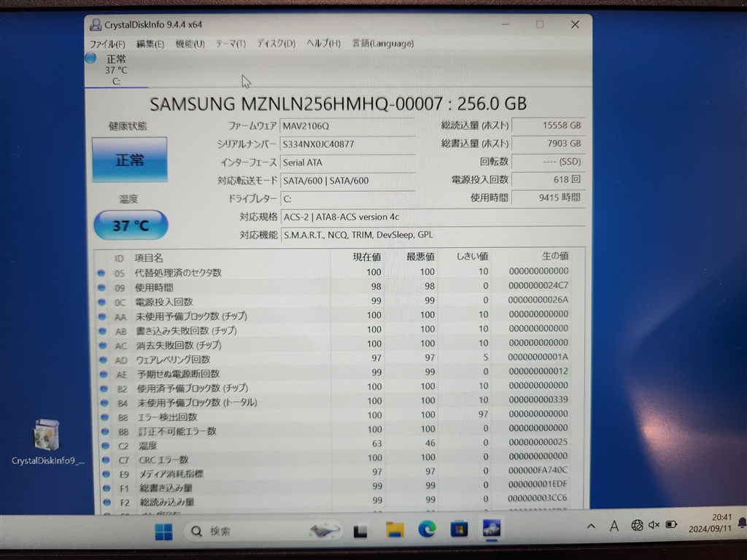Click the serial number field S334NX0JC40877
747x560 pixels.
click(347, 144)
